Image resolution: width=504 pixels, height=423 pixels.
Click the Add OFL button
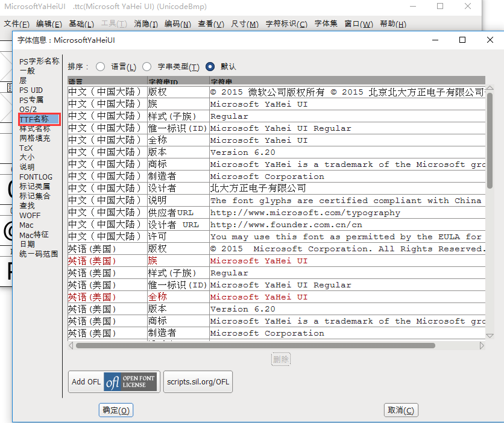(x=114, y=381)
